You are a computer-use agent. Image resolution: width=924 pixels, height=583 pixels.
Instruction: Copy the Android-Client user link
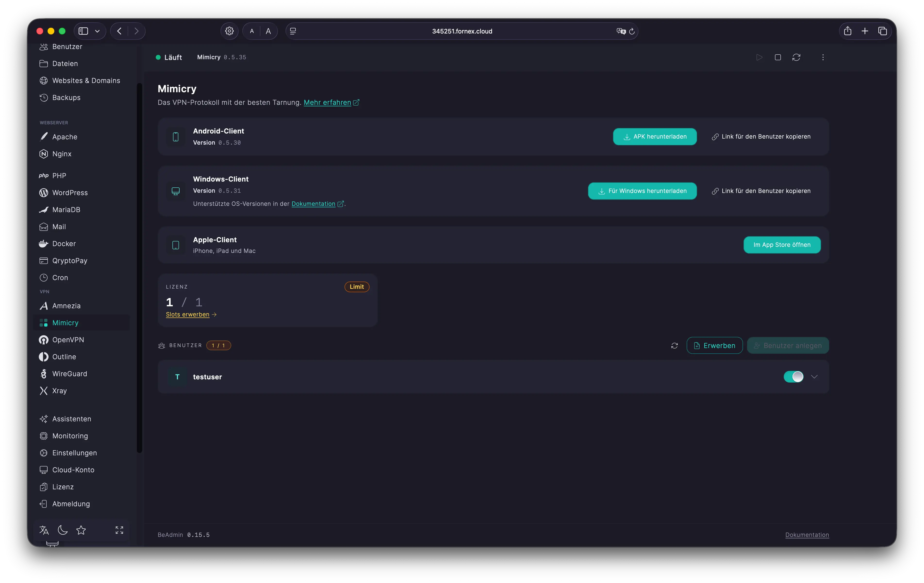tap(761, 137)
